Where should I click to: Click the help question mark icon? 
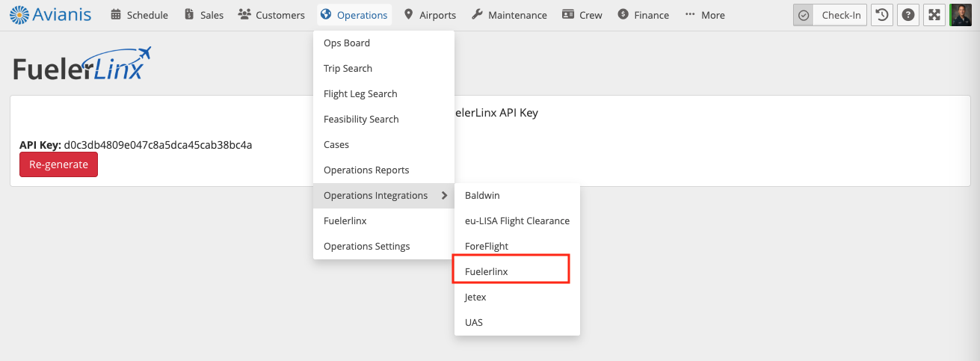(x=907, y=15)
